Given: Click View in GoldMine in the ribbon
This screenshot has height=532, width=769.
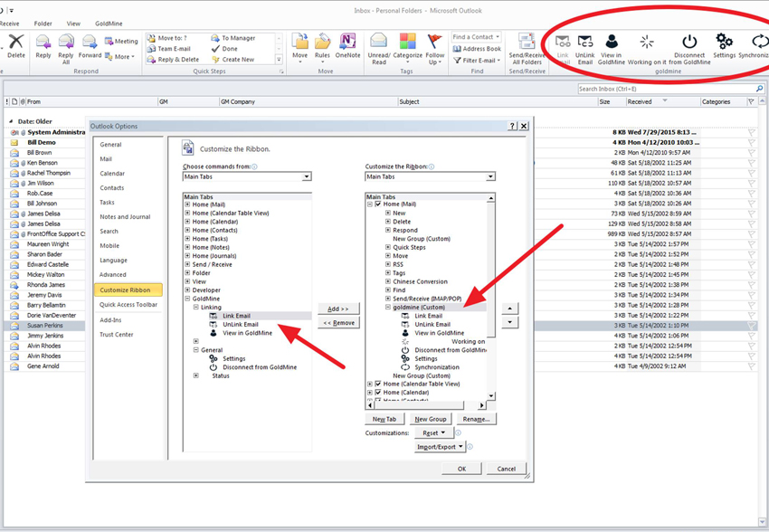Looking at the screenshot, I should pos(611,49).
